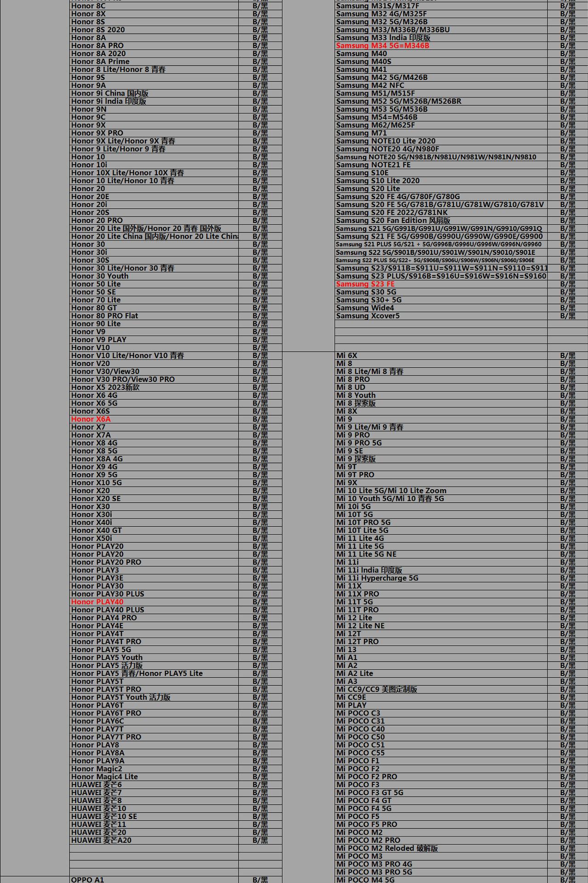
Task: Click the Samsung Xcover5 cell
Action: [x=368, y=315]
